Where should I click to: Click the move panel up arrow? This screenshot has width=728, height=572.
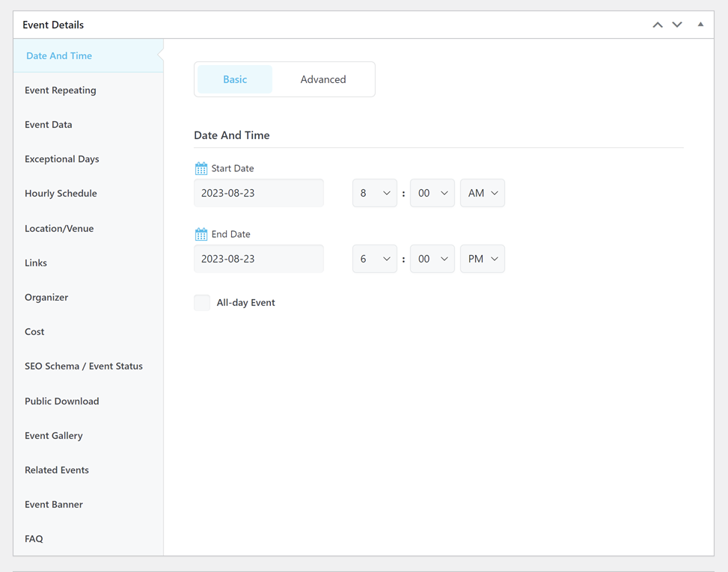tap(657, 25)
